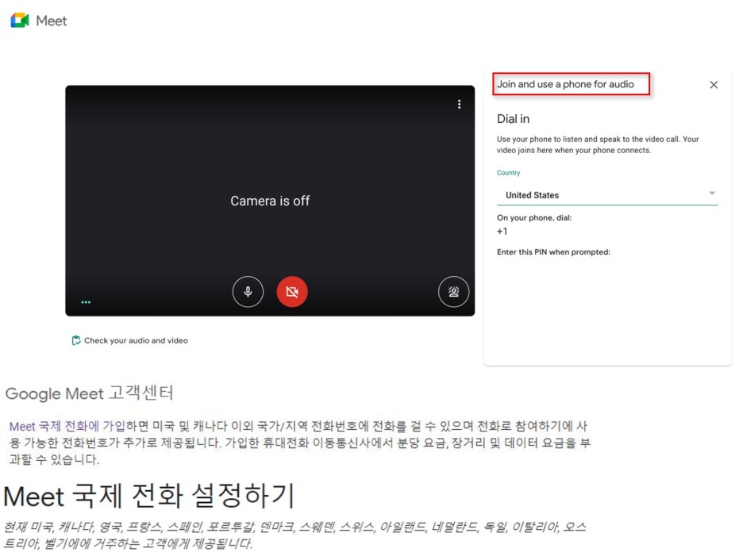Click the Dial in heading

click(x=513, y=119)
